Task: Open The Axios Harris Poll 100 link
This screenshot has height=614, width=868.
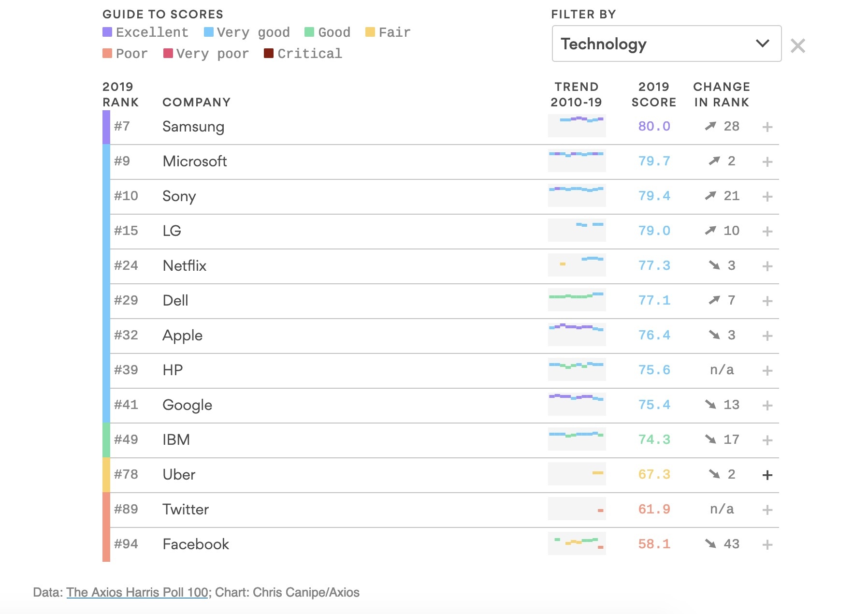Action: coord(137,592)
